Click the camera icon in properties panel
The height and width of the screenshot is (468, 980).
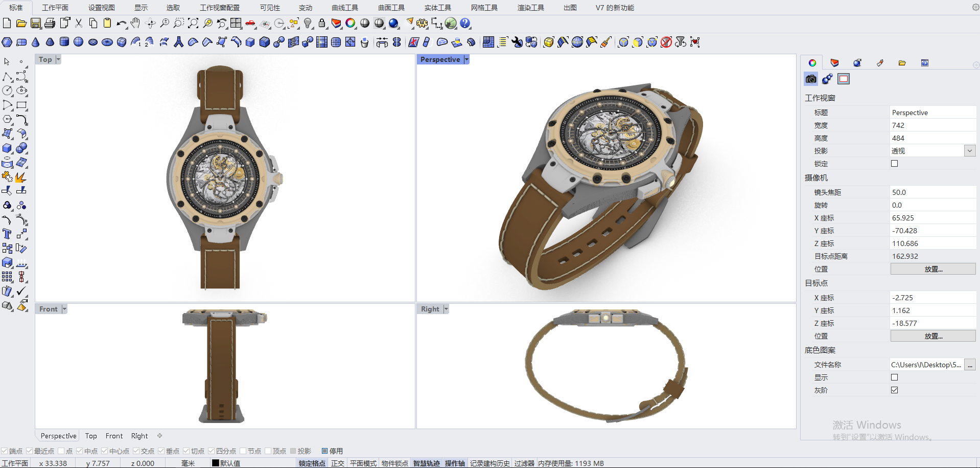coord(811,79)
